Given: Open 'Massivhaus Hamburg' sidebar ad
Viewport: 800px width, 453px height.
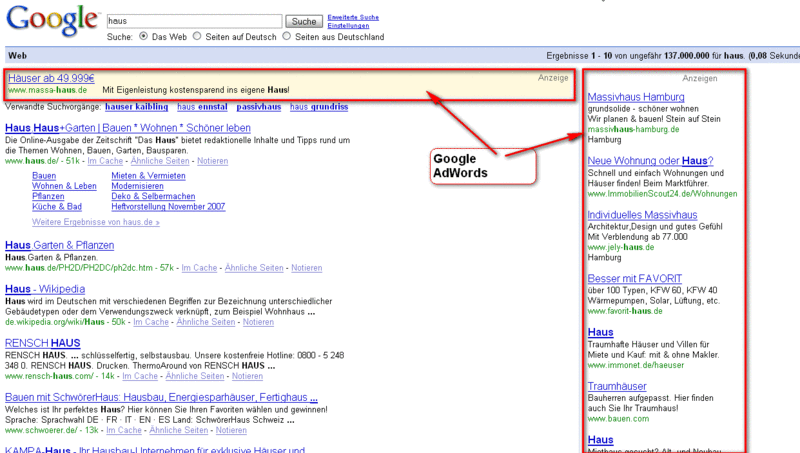Looking at the screenshot, I should point(636,97).
